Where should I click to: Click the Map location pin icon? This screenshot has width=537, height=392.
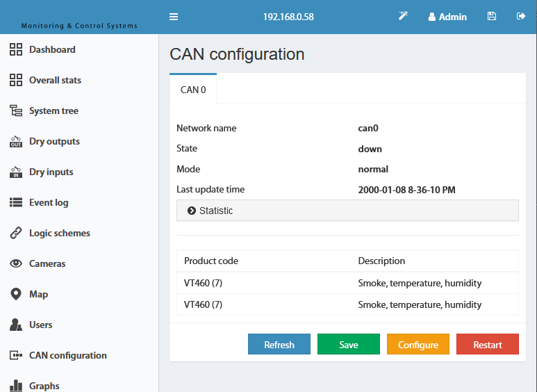[x=16, y=294]
